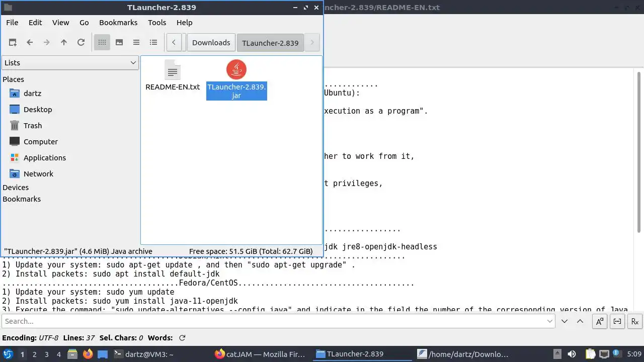Open volume control in system tray

(x=572, y=354)
